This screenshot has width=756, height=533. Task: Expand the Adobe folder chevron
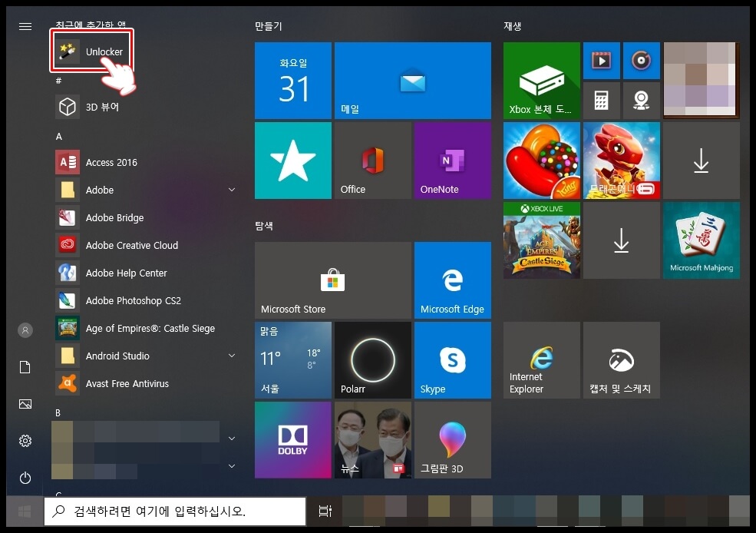[x=232, y=190]
